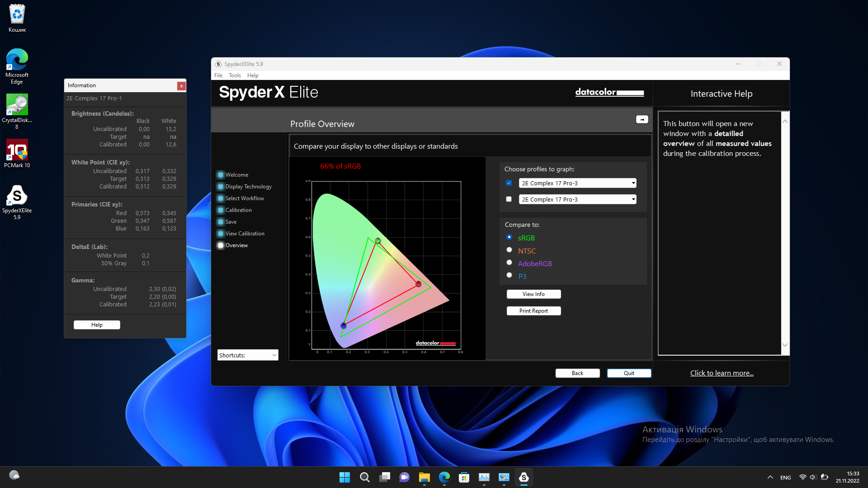Image resolution: width=868 pixels, height=488 pixels.
Task: Uncheck the first 2E Complex 17 Pro-3 profile checkbox
Action: [x=509, y=183]
